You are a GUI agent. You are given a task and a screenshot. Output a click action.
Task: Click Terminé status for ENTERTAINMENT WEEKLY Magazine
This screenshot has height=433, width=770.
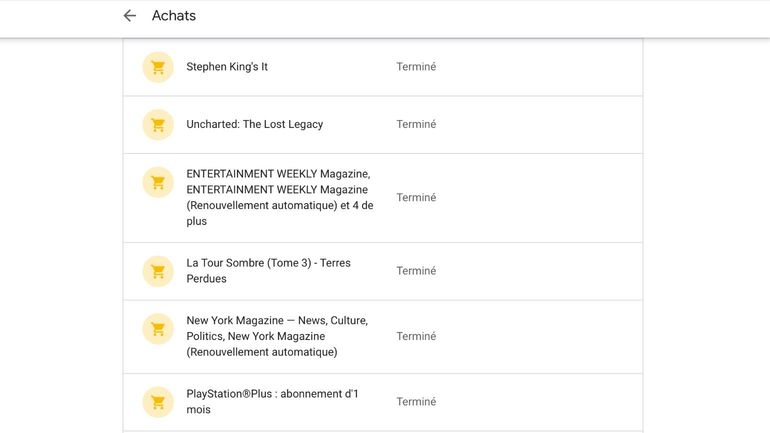416,197
